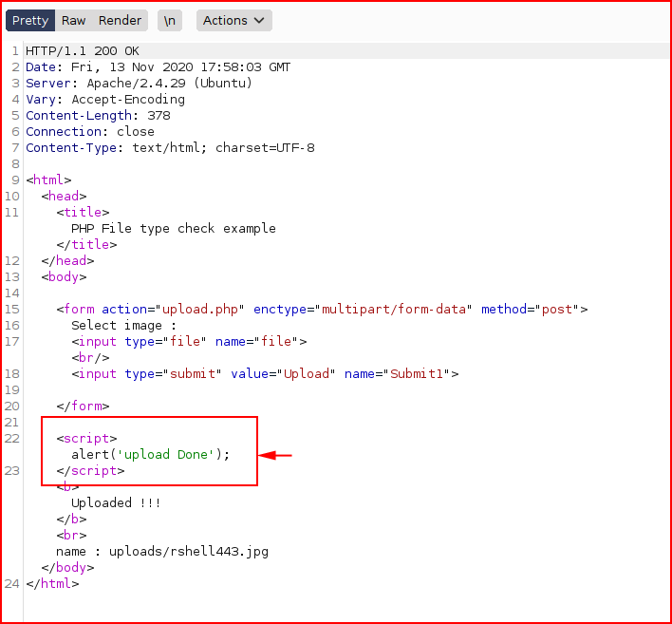Switch to the Raw view tab
The image size is (672, 624).
tap(73, 21)
